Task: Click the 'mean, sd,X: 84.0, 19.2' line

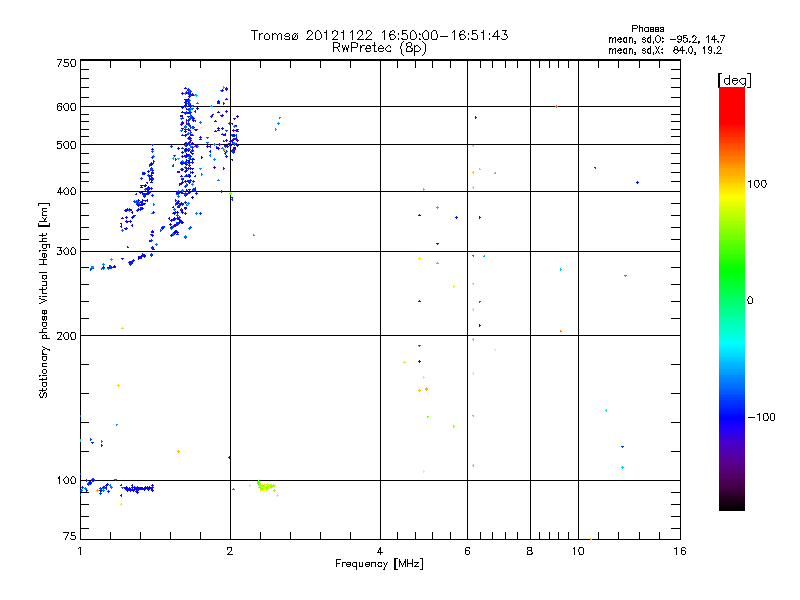Action: click(x=665, y=50)
